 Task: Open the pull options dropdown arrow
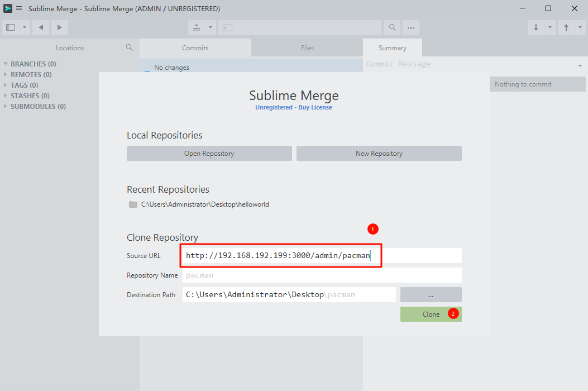tap(550, 27)
